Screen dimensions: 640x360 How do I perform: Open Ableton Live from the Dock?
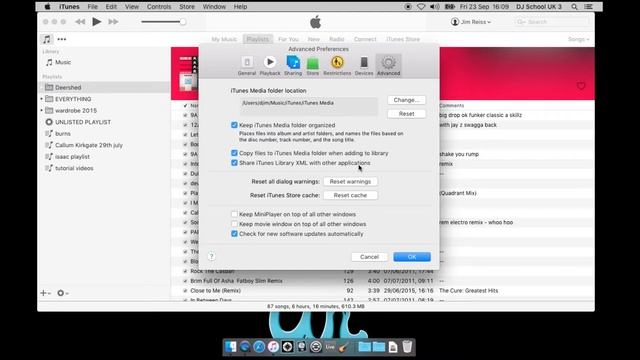tap(330, 347)
